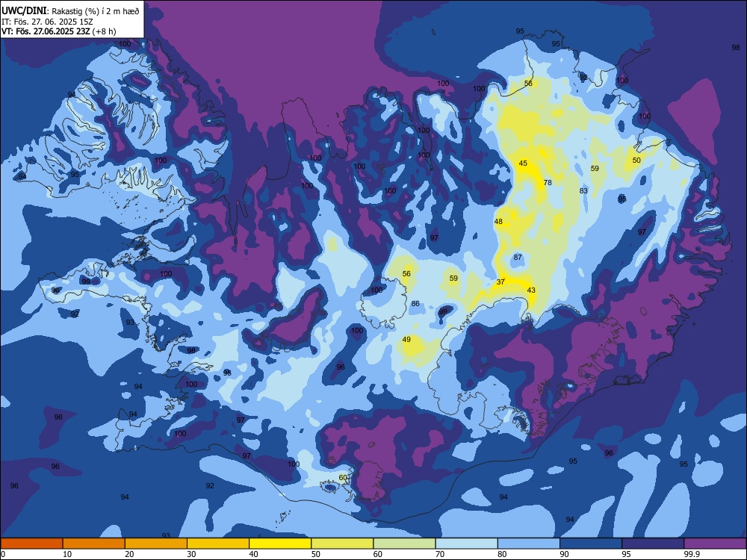Screen dimensions: 747x560
Task: Click the dark orange 0–10 legend swatch
Action: [31, 544]
